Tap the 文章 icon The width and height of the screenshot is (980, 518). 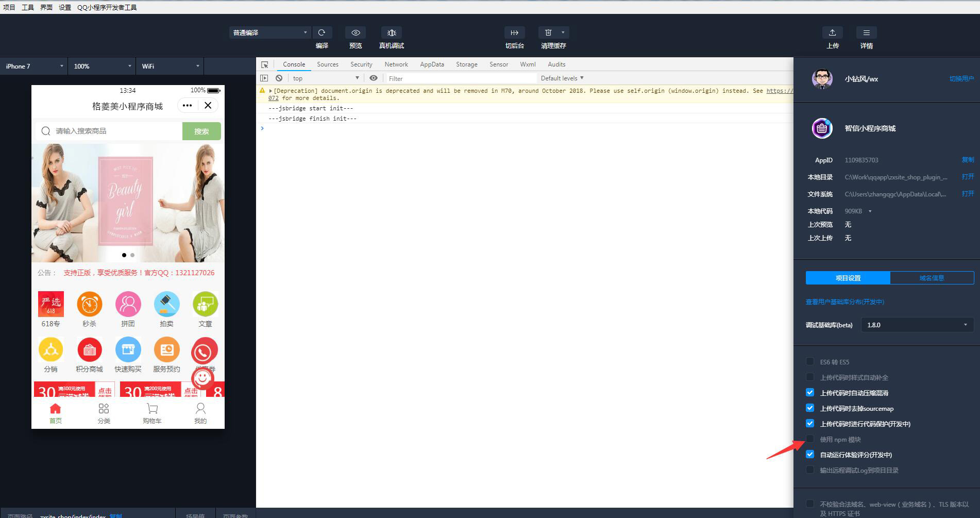205,304
